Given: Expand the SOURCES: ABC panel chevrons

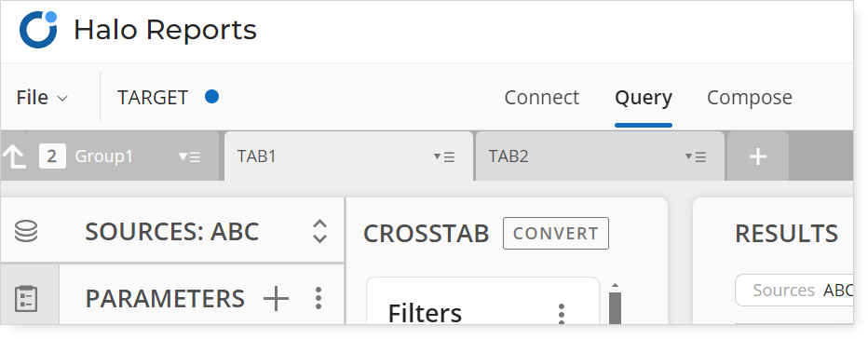Looking at the screenshot, I should pyautogui.click(x=320, y=231).
